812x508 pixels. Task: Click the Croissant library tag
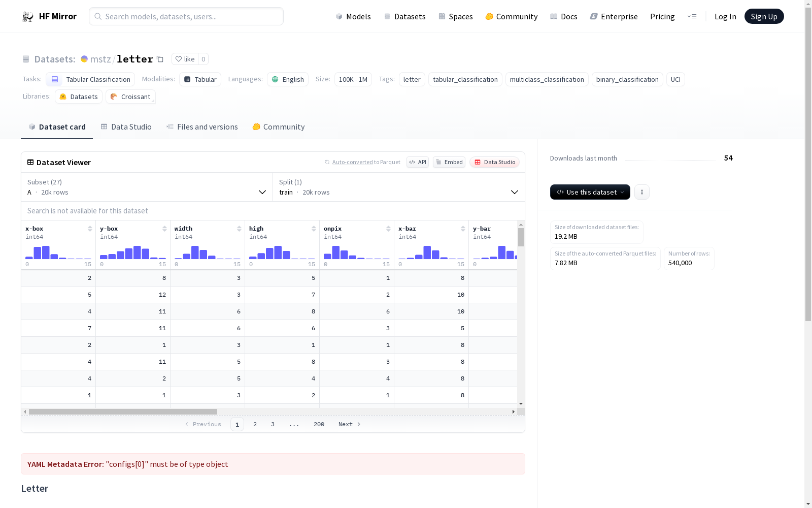pos(130,97)
